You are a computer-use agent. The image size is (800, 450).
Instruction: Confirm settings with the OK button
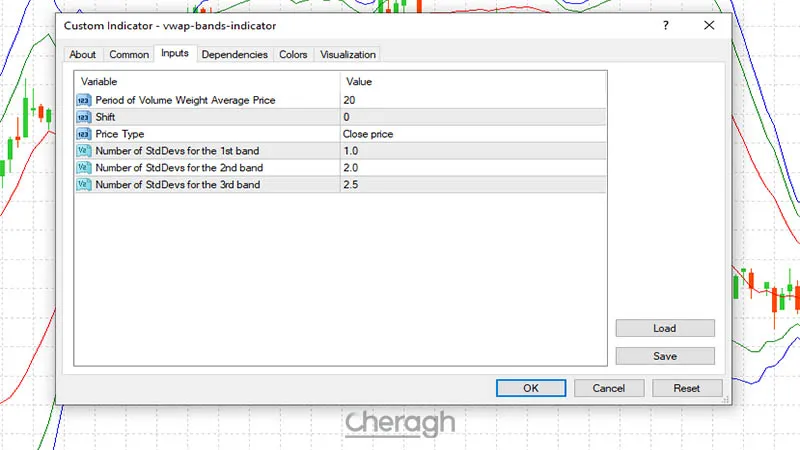tap(531, 388)
